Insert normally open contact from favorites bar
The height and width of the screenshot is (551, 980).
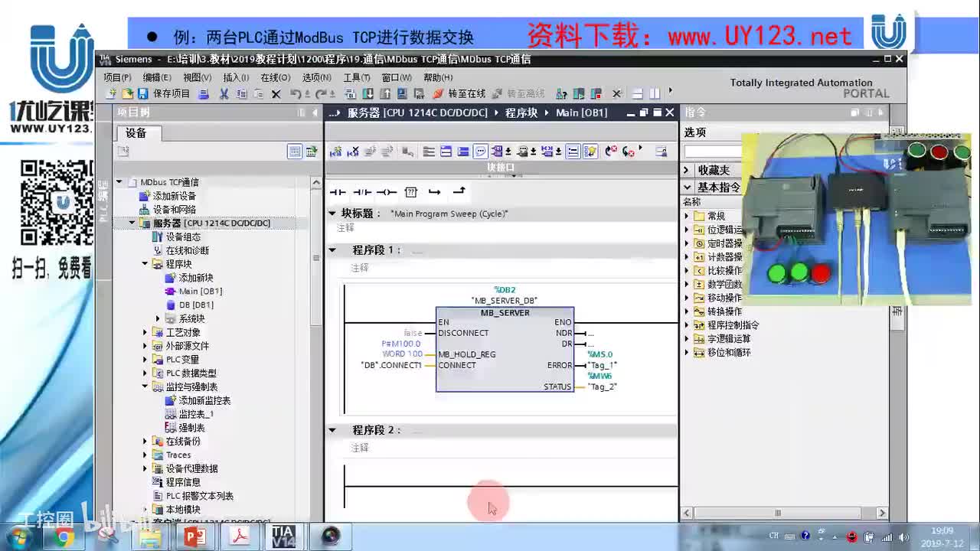(338, 192)
